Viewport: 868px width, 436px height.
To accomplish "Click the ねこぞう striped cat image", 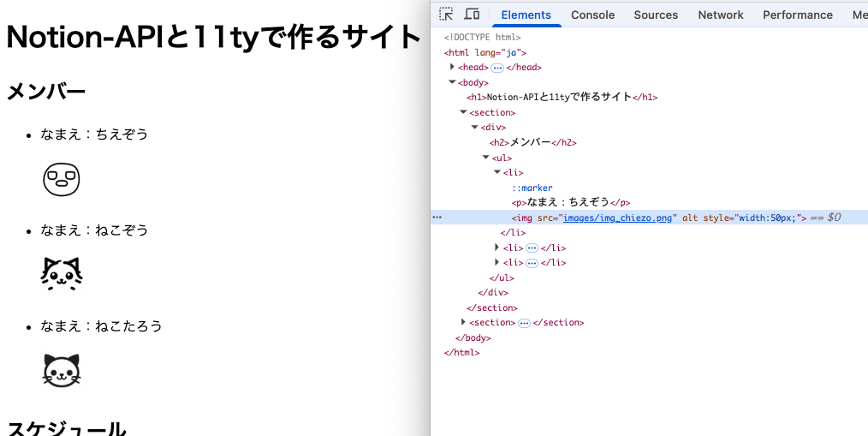I will 62,275.
